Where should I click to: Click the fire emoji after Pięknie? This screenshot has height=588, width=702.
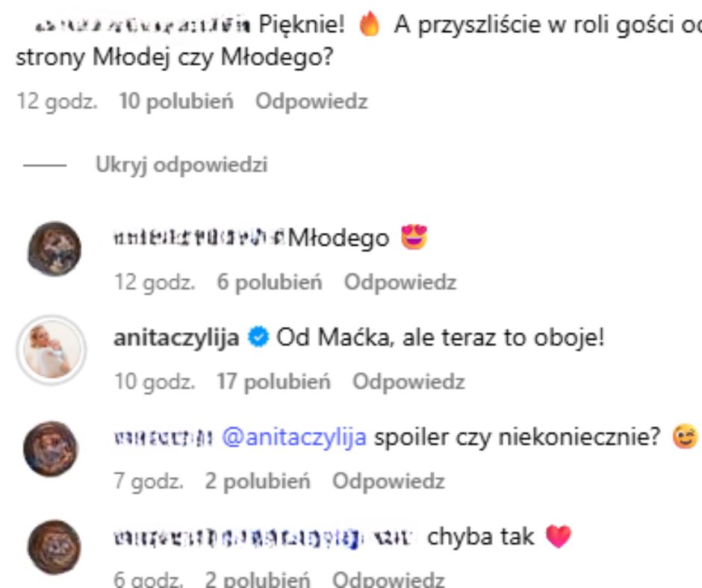click(369, 24)
